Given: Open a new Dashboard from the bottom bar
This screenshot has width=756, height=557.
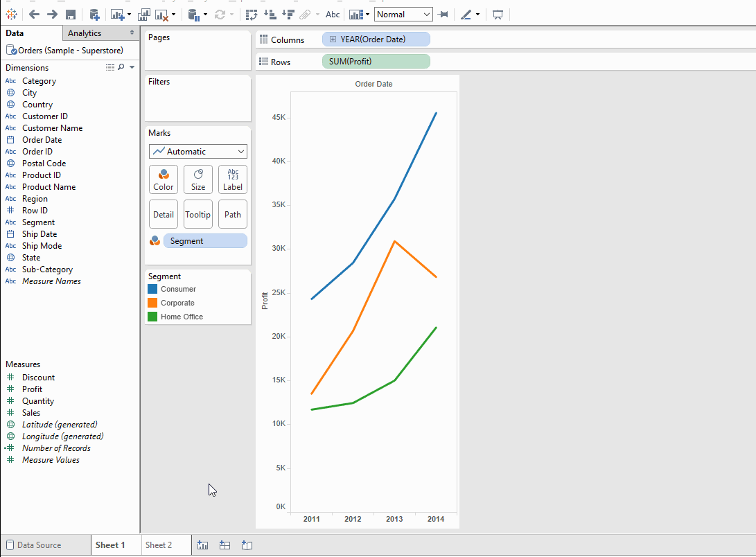Looking at the screenshot, I should tap(225, 545).
